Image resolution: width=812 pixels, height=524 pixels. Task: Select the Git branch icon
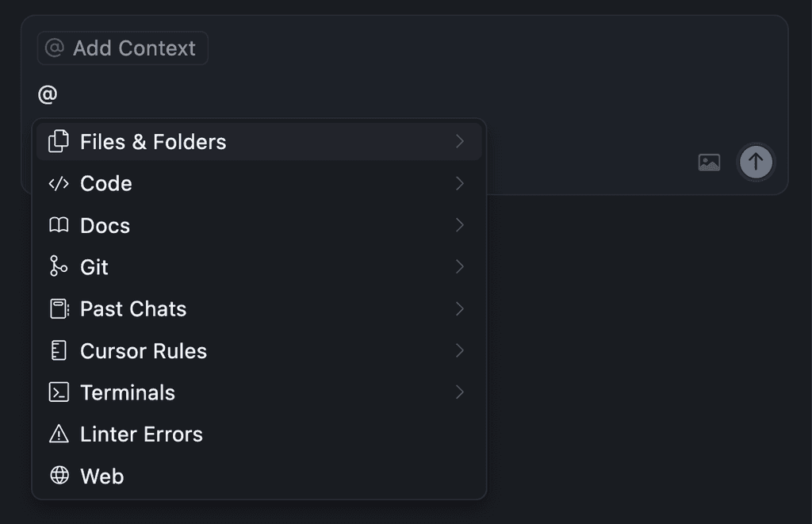pos(57,267)
